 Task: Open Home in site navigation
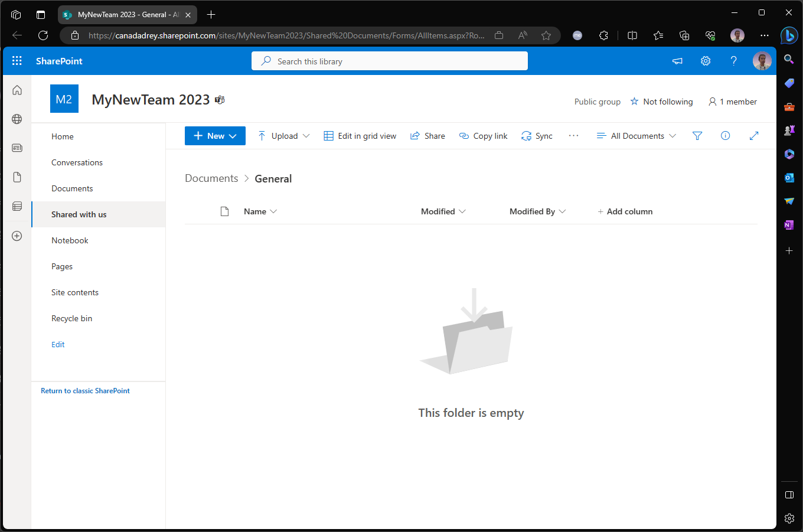(63, 136)
